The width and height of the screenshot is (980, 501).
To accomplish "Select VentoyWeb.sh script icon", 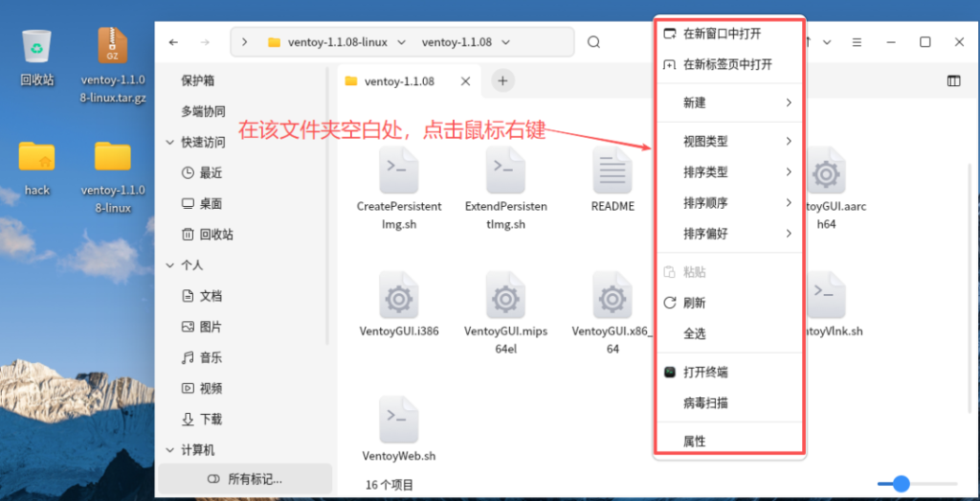I will coord(399,420).
